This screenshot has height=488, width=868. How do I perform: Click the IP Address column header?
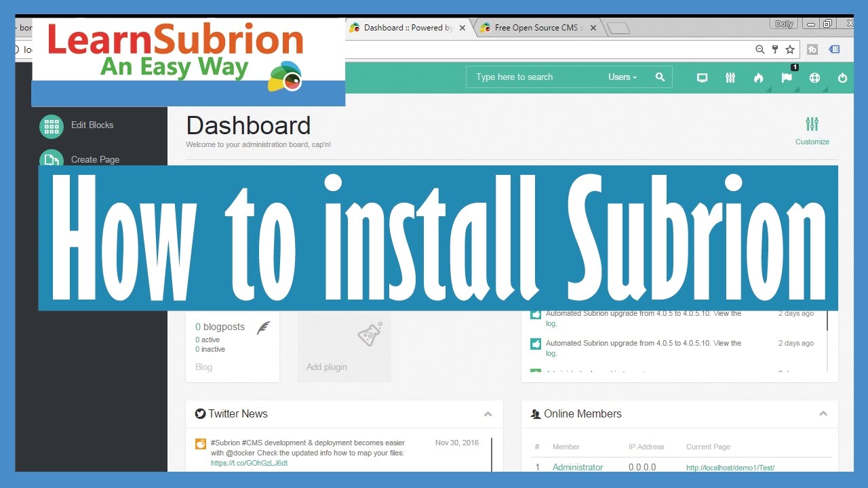coord(646,447)
